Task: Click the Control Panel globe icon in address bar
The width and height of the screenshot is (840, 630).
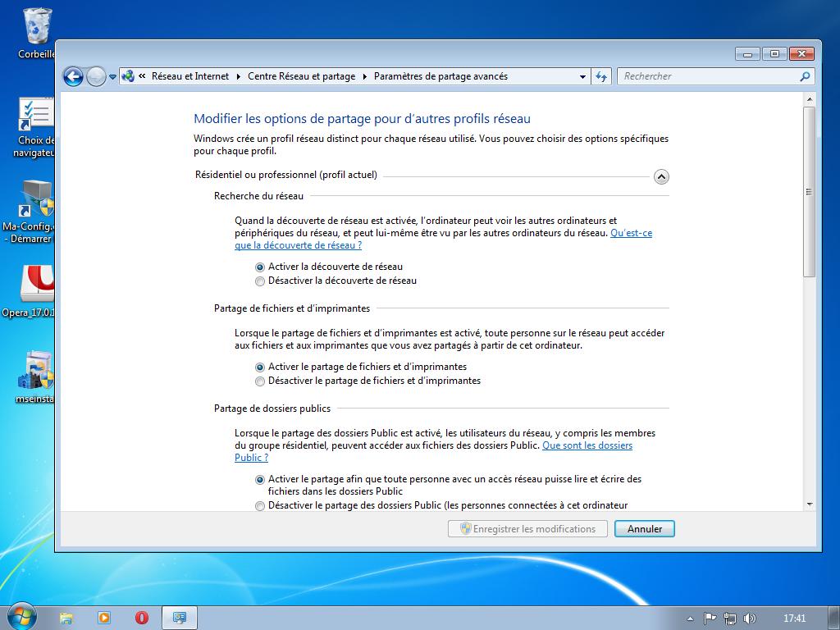Action: click(x=128, y=76)
